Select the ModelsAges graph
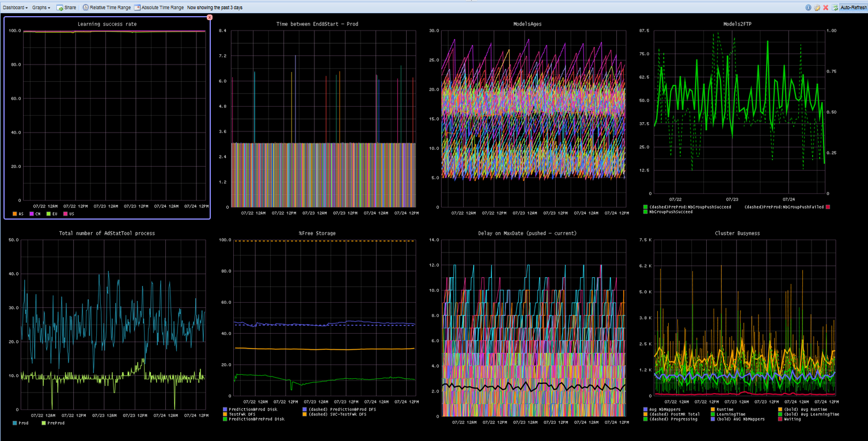 (x=527, y=115)
